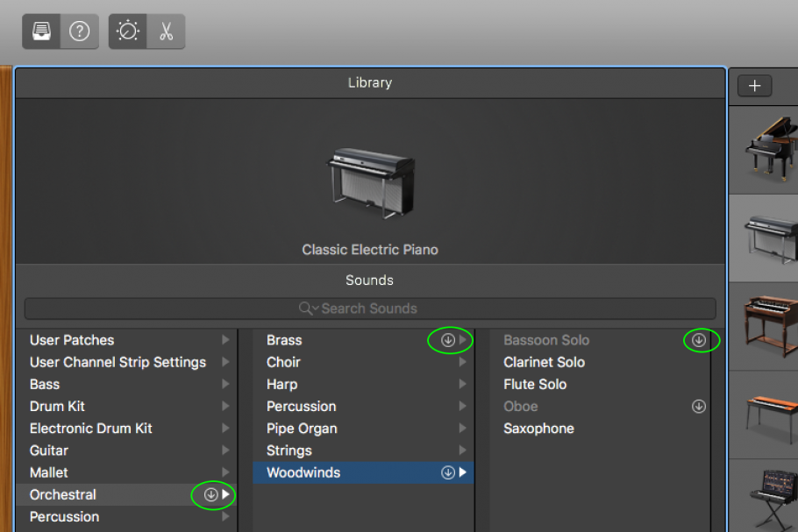Select the Clarinet Solo patch
This screenshot has width=798, height=532.
point(544,362)
